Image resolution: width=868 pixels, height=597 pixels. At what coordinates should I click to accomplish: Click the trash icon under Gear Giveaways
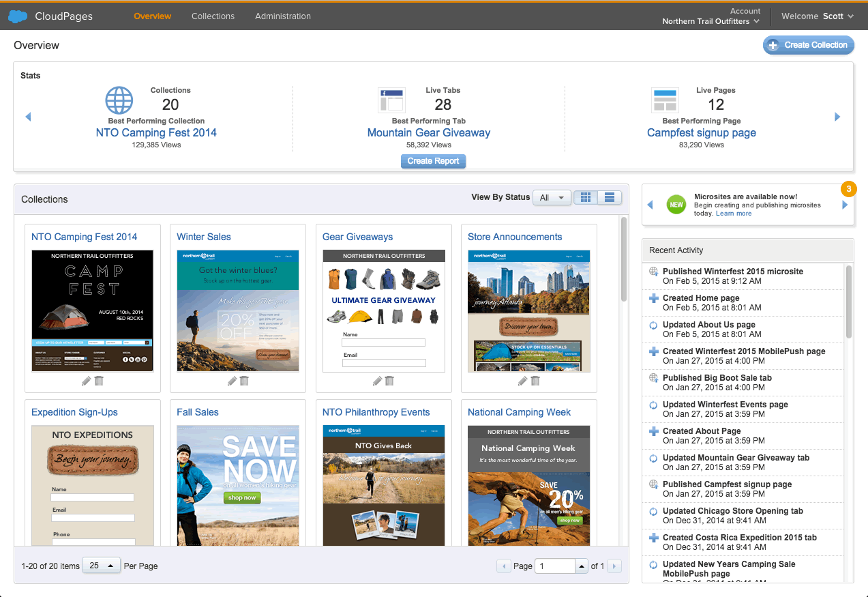click(x=389, y=381)
